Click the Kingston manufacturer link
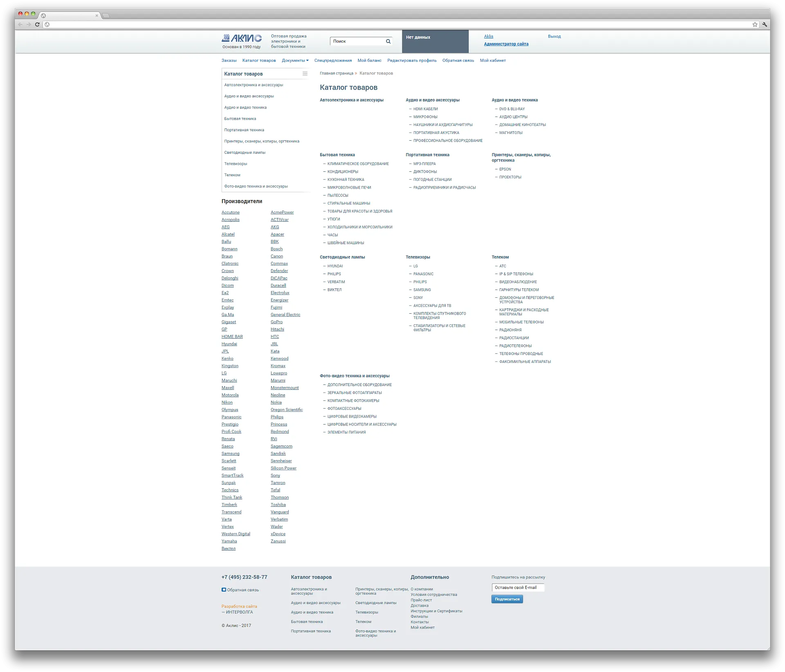The width and height of the screenshot is (785, 672). coord(230,366)
